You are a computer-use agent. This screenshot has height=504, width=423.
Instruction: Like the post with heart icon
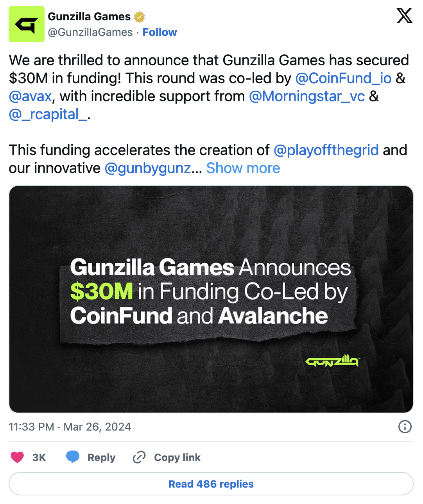tap(17, 457)
